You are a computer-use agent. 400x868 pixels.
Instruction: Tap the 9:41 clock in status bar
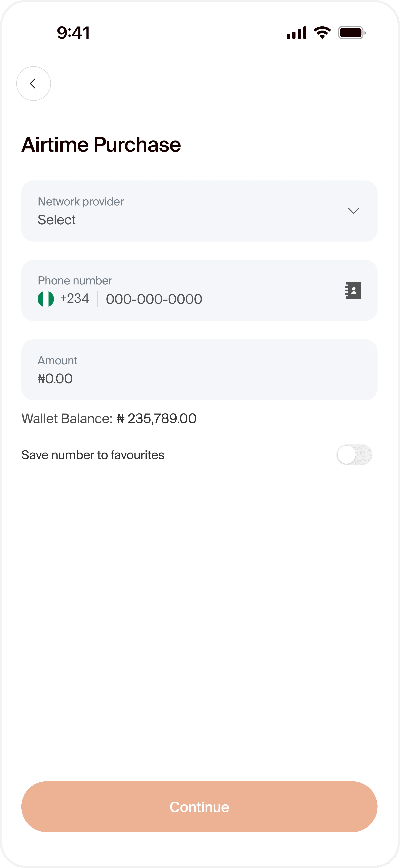pos(73,33)
